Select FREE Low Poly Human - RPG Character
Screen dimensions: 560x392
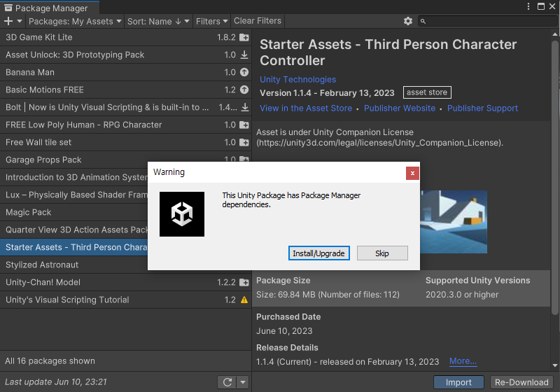click(125, 125)
